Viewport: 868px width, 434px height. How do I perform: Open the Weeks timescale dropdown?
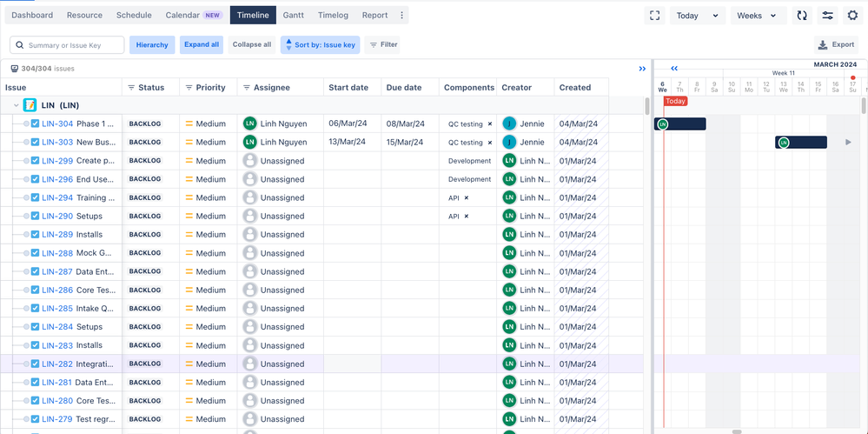click(x=759, y=16)
